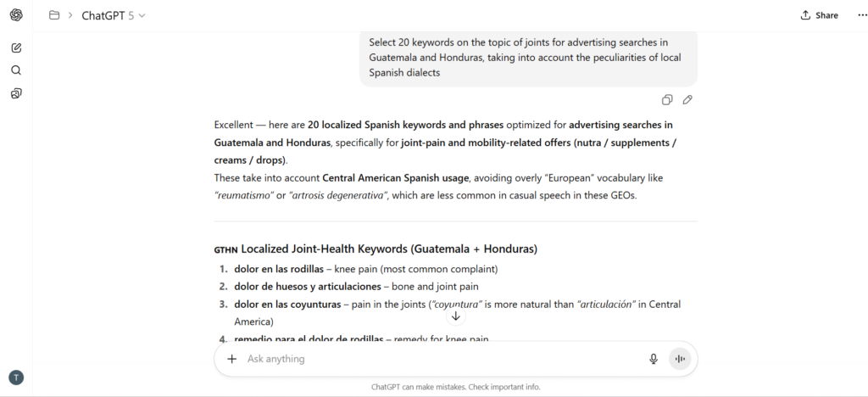Click the folder icon in the breadcrumb
The height and width of the screenshot is (397, 868).
click(54, 15)
